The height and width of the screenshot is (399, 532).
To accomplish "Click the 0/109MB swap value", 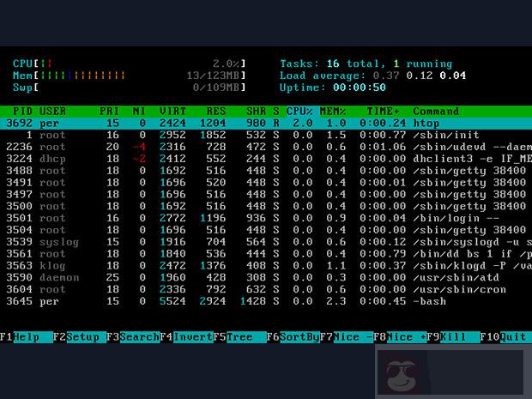I will point(216,88).
